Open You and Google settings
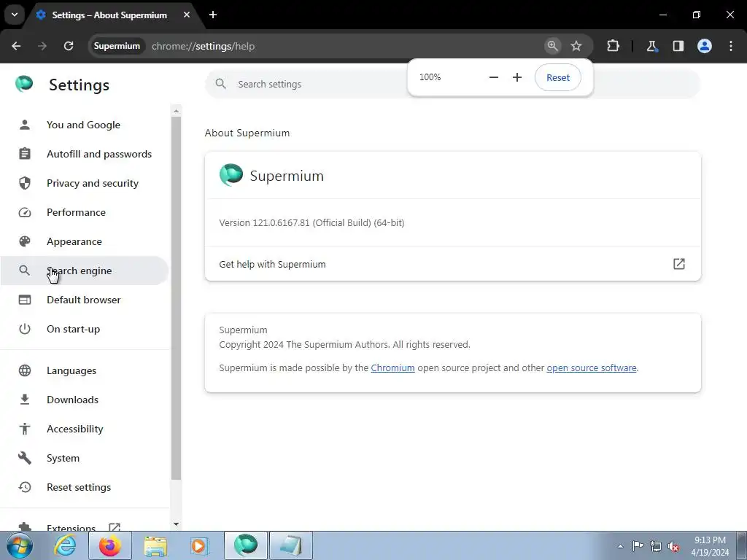The width and height of the screenshot is (747, 560). click(x=83, y=125)
